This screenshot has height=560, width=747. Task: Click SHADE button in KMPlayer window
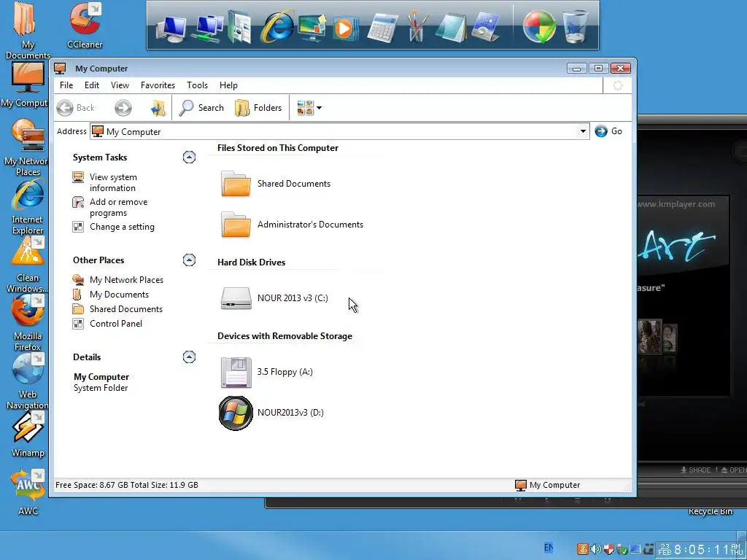tap(695, 470)
